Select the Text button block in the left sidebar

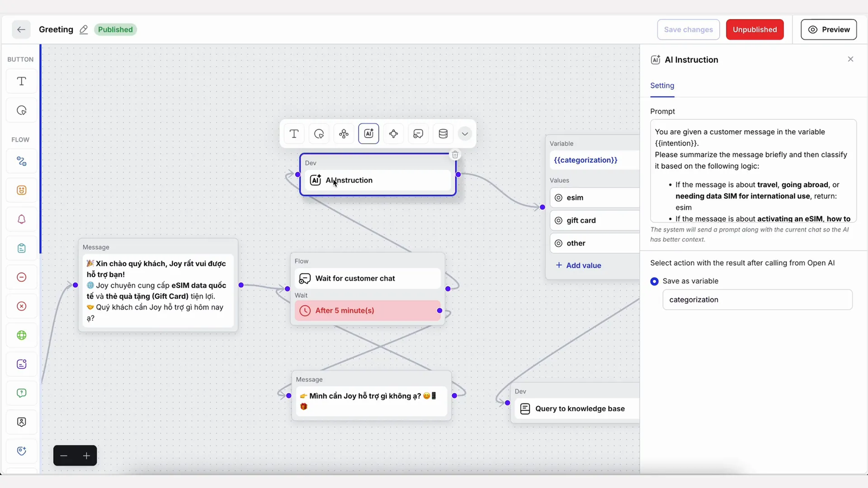click(22, 81)
